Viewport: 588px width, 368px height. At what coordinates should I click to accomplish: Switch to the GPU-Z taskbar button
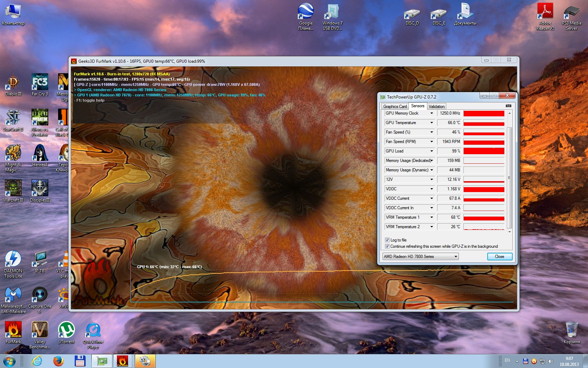[x=102, y=361]
